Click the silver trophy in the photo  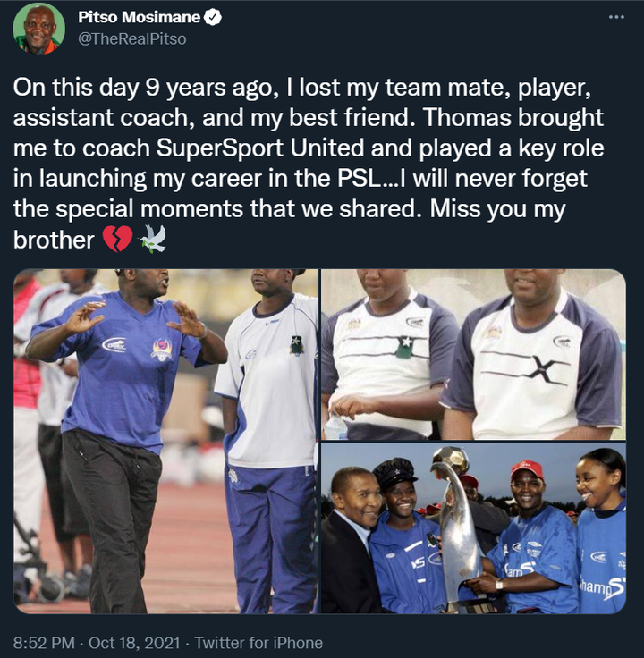[458, 525]
